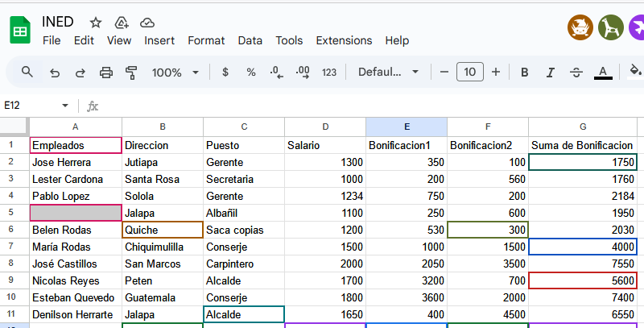644x328 pixels.
Task: Activate the paint format roller icon
Action: point(131,73)
